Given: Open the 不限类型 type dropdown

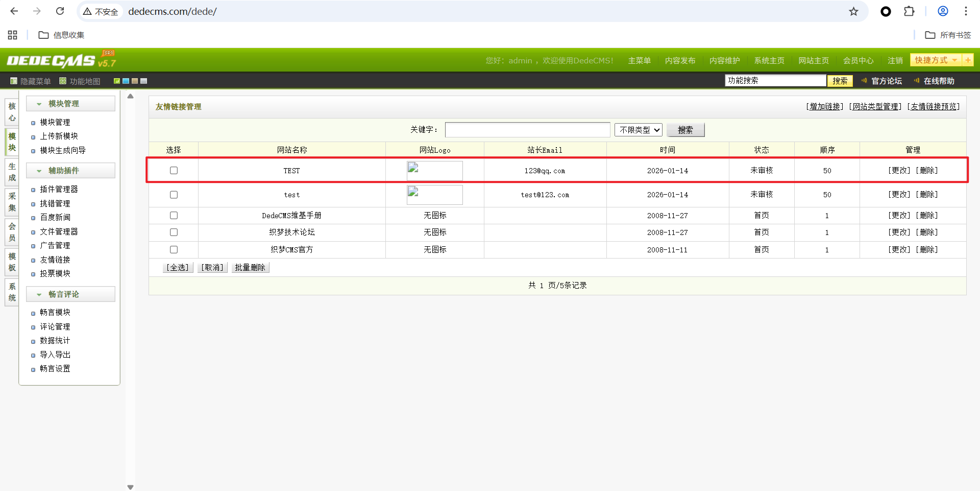Looking at the screenshot, I should point(639,130).
